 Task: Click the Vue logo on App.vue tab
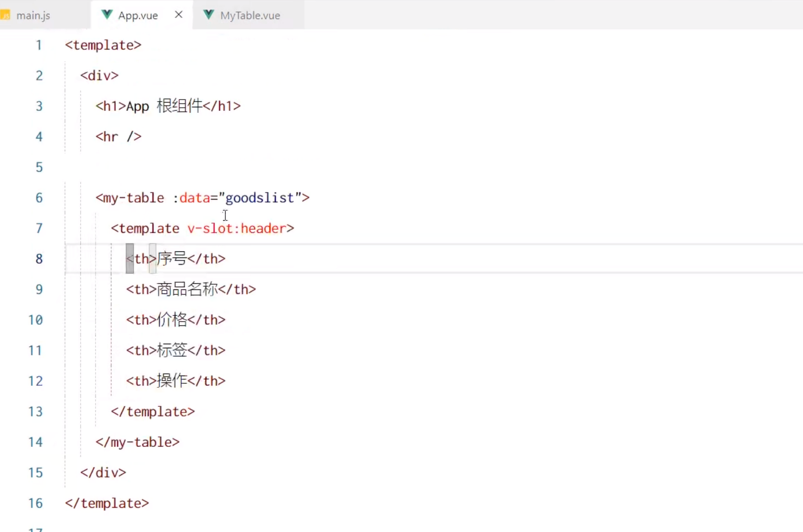pos(107,15)
